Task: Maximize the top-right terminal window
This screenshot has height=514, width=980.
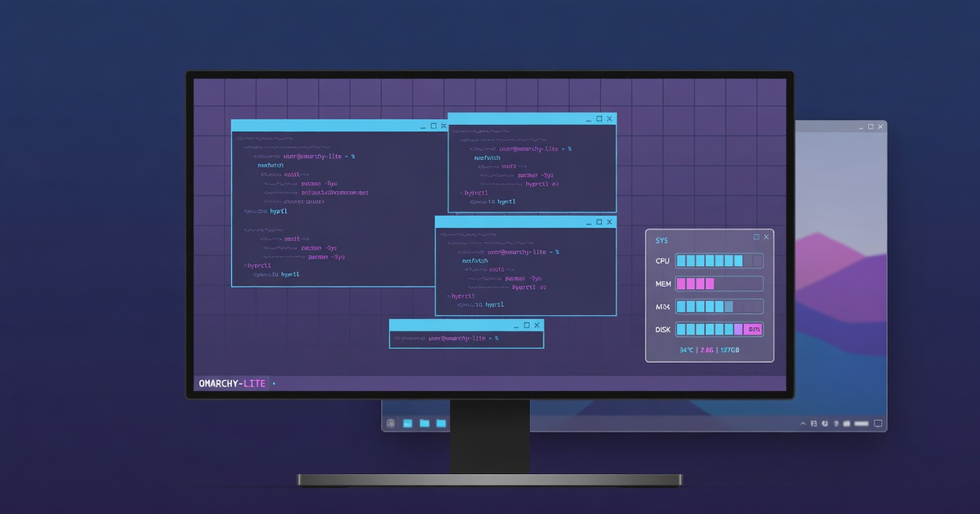Action: pos(599,119)
